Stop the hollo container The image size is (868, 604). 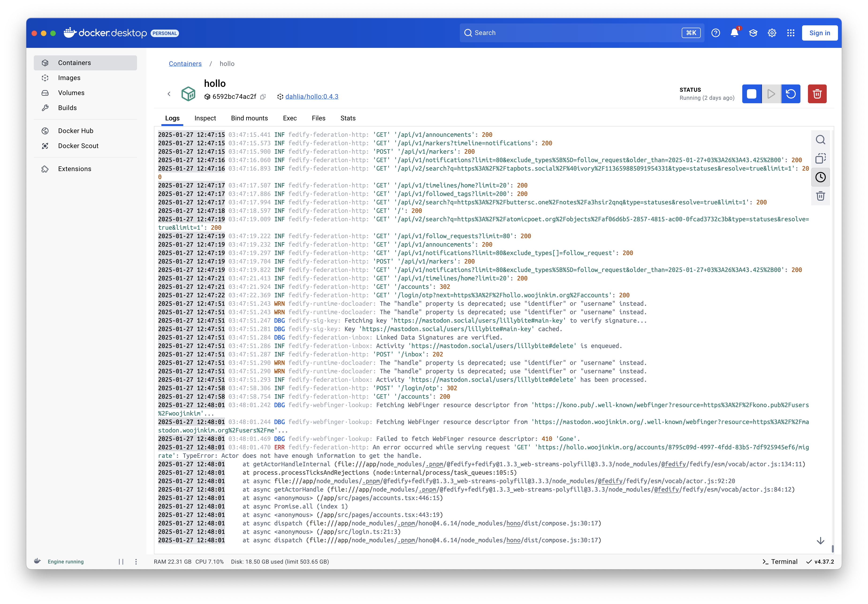coord(752,94)
